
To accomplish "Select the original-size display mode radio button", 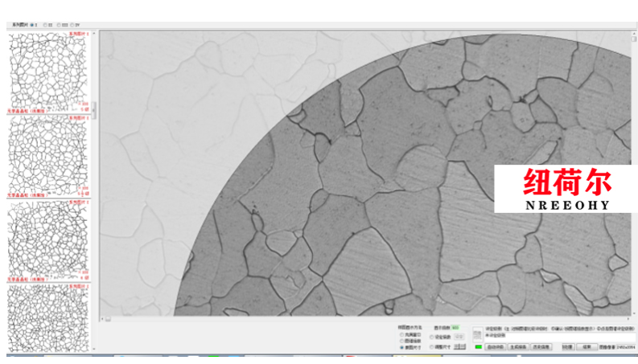I will click(x=401, y=347).
